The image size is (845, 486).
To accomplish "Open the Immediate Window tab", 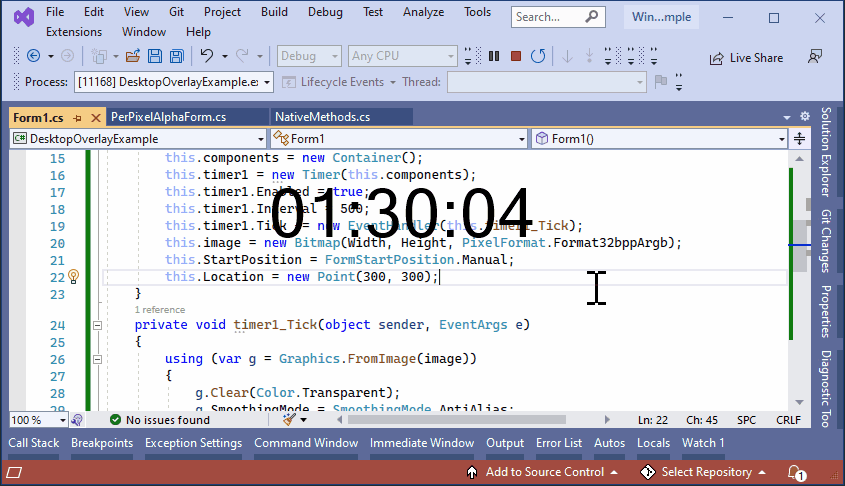I will [422, 443].
